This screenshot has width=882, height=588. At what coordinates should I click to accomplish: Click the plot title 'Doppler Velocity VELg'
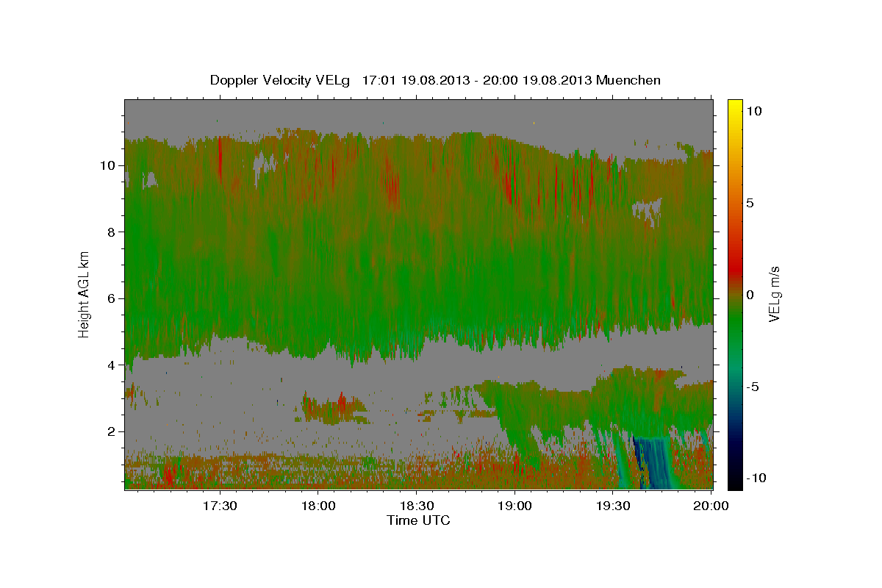282,79
